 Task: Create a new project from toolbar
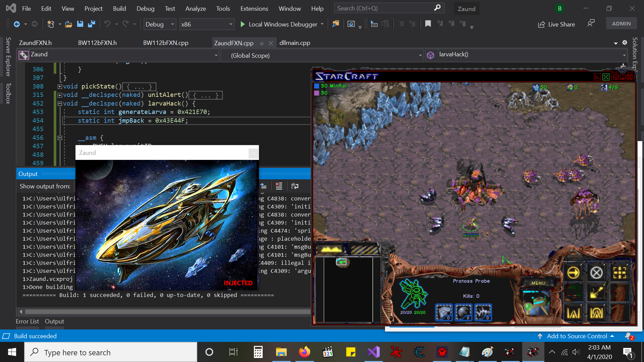coord(51,24)
